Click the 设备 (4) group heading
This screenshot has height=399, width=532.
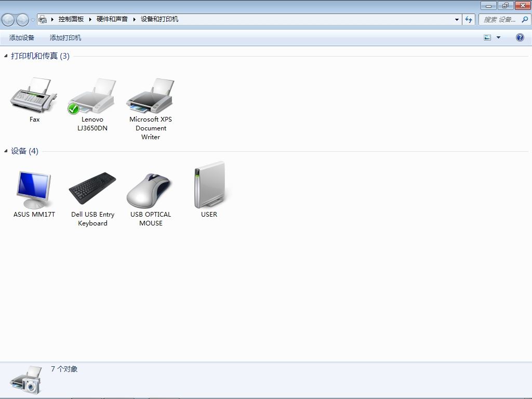coord(24,151)
